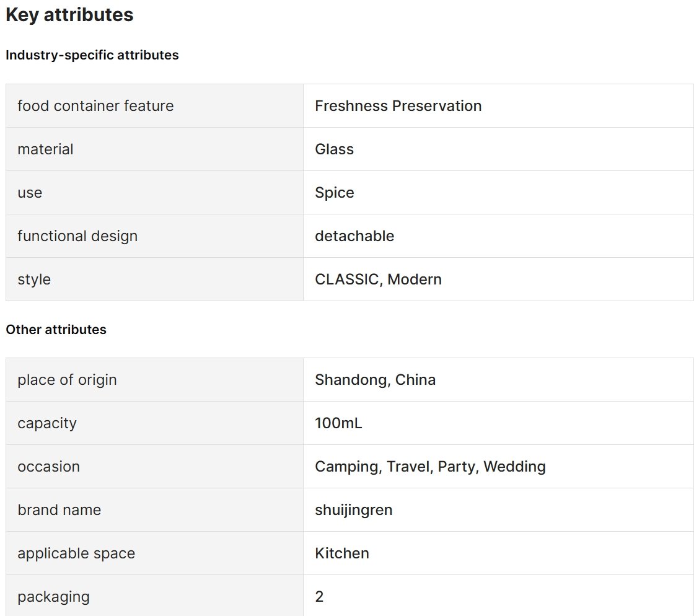Click the Key attributes heading

69,15
